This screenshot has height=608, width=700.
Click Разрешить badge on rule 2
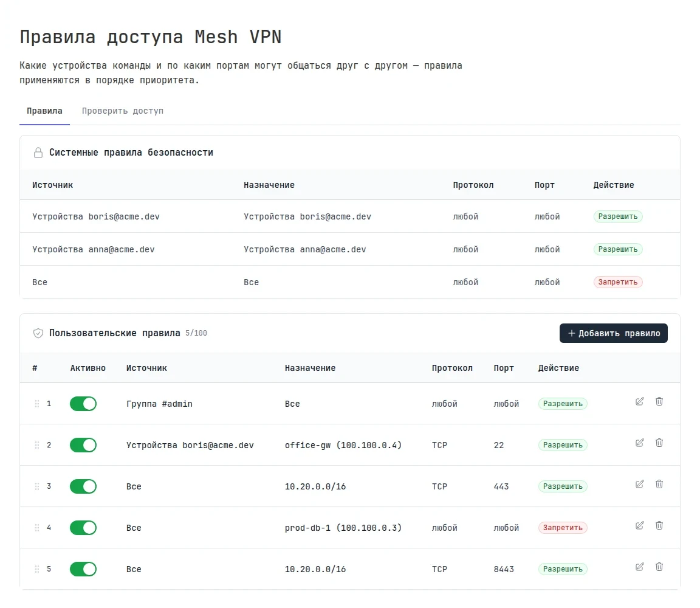coord(563,445)
